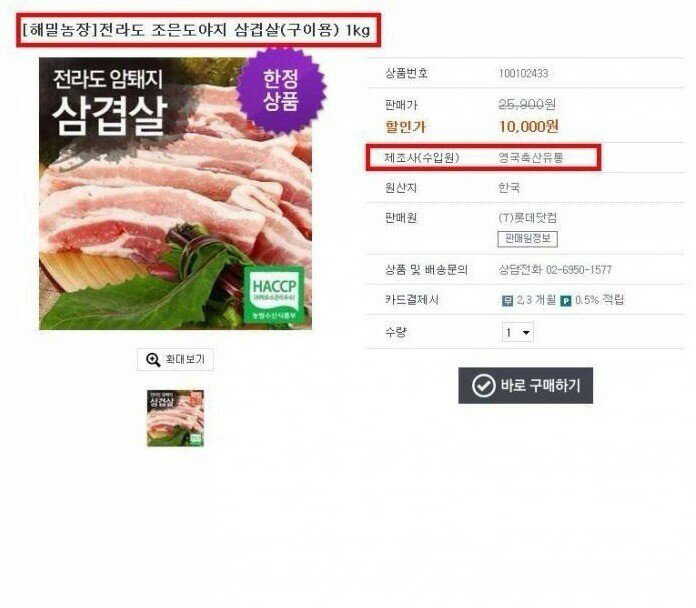Click the HACCP certification badge
The height and width of the screenshot is (608, 696).
(x=274, y=294)
